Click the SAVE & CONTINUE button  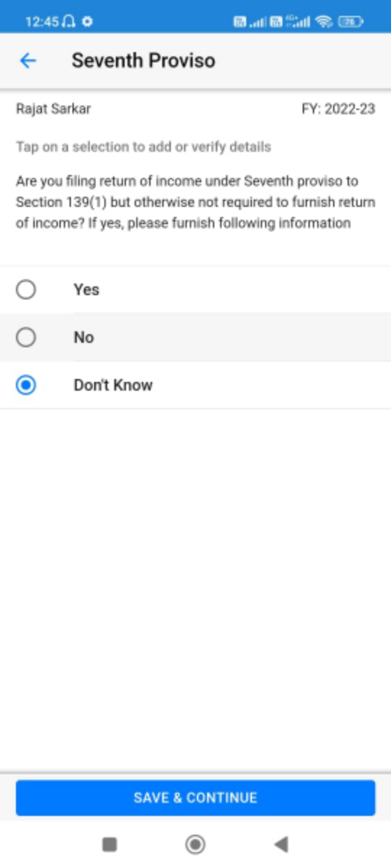195,798
